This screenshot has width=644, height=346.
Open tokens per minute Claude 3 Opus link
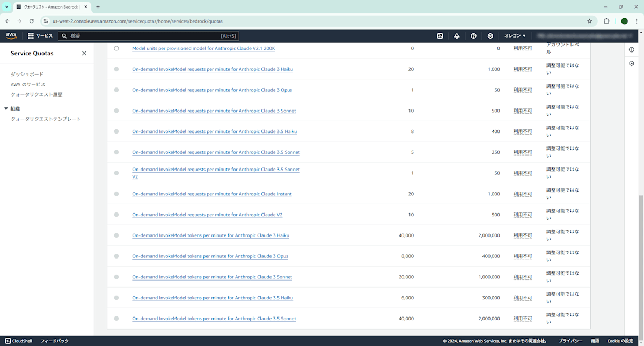pyautogui.click(x=210, y=256)
